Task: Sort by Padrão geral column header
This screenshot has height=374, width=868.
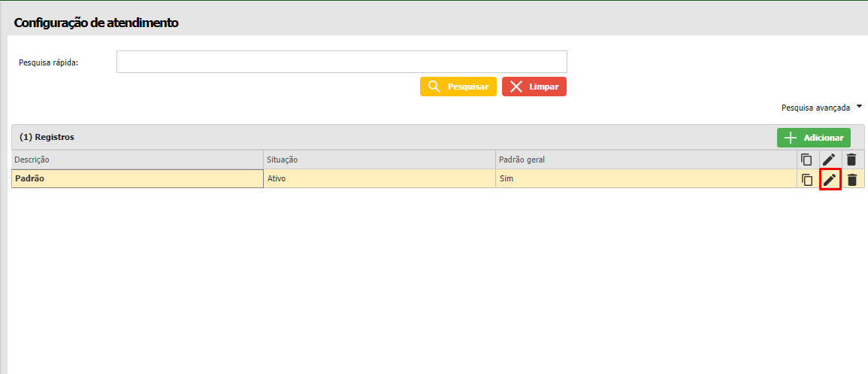Action: 646,160
